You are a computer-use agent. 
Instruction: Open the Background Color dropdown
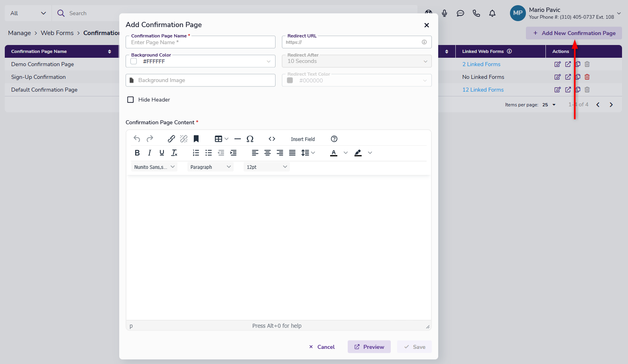pyautogui.click(x=268, y=61)
